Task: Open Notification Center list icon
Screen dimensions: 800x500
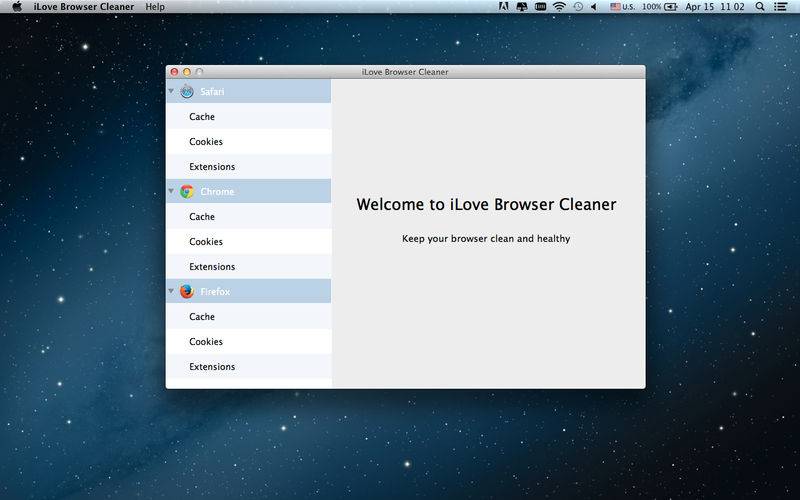Action: click(x=780, y=7)
